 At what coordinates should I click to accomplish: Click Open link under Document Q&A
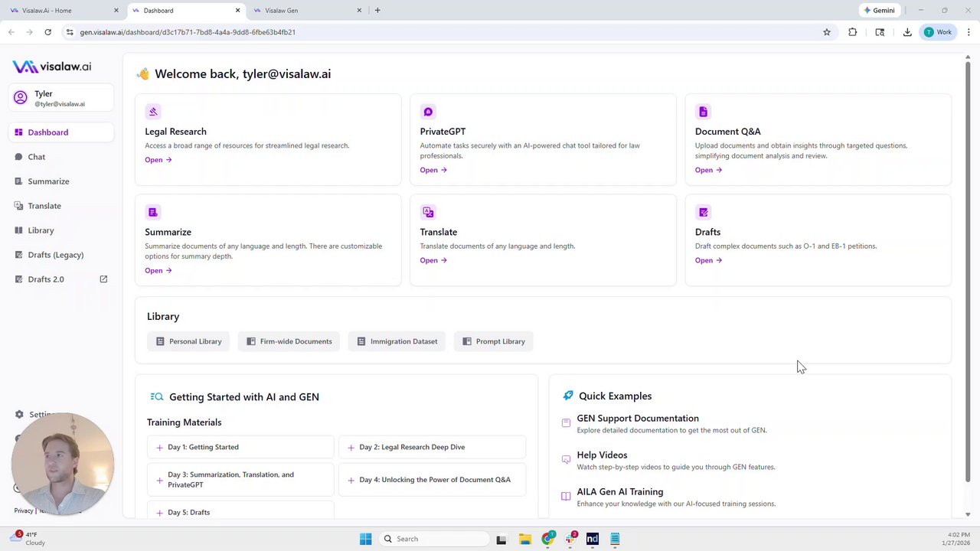pos(708,170)
